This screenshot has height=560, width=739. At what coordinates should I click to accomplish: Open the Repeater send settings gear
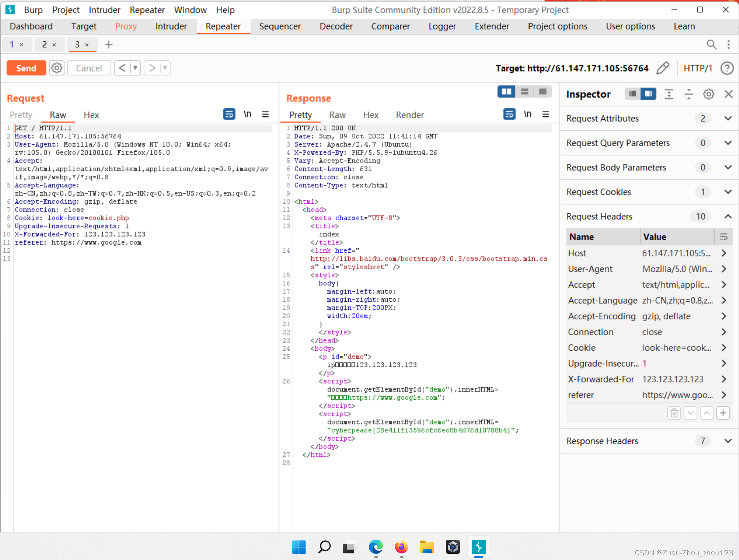[57, 68]
